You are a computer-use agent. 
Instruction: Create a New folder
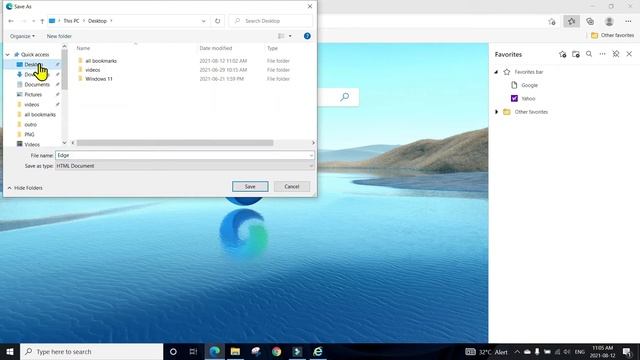point(59,36)
